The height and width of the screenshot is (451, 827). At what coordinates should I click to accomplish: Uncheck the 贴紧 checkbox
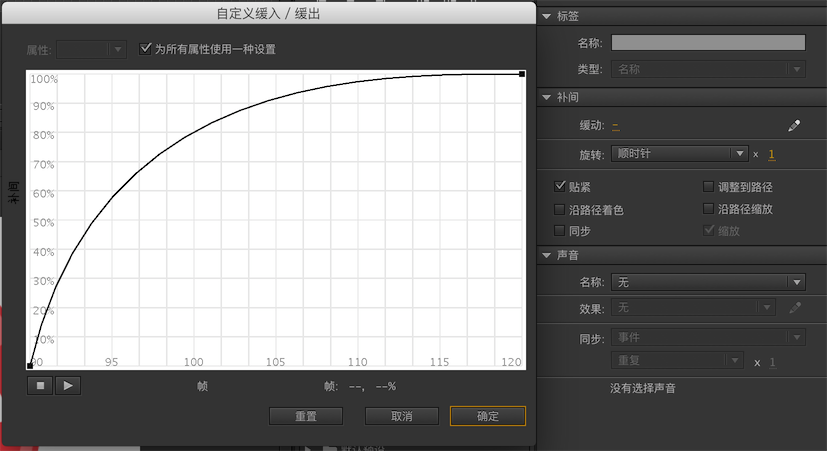[x=560, y=187]
